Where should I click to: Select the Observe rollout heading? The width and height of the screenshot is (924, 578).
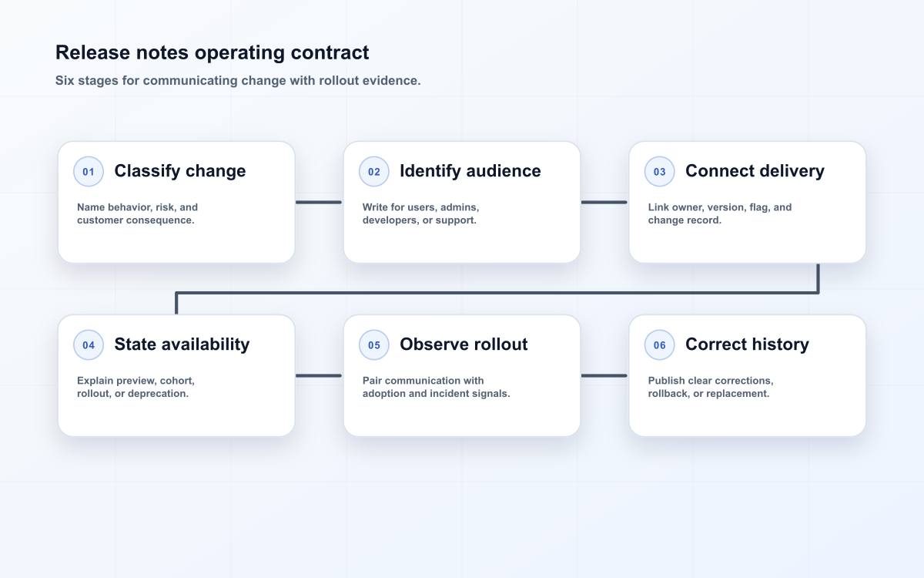point(464,344)
